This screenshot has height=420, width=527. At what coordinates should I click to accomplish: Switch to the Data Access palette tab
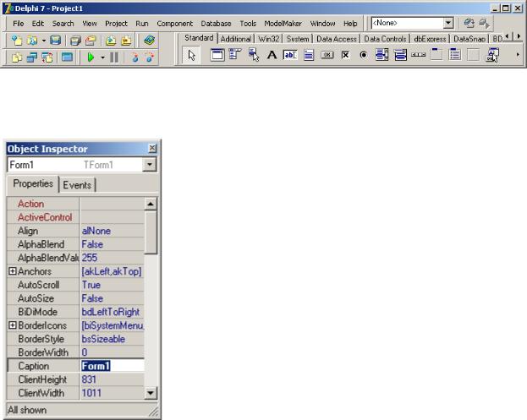337,39
